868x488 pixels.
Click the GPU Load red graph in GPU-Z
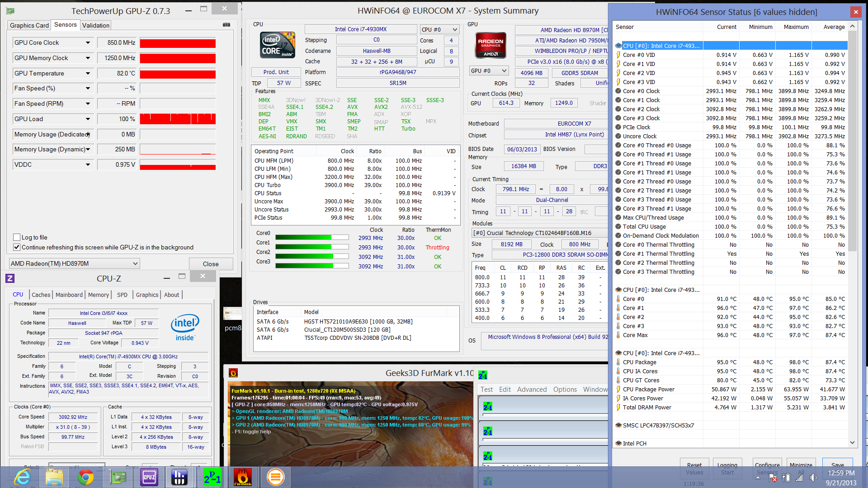point(178,119)
